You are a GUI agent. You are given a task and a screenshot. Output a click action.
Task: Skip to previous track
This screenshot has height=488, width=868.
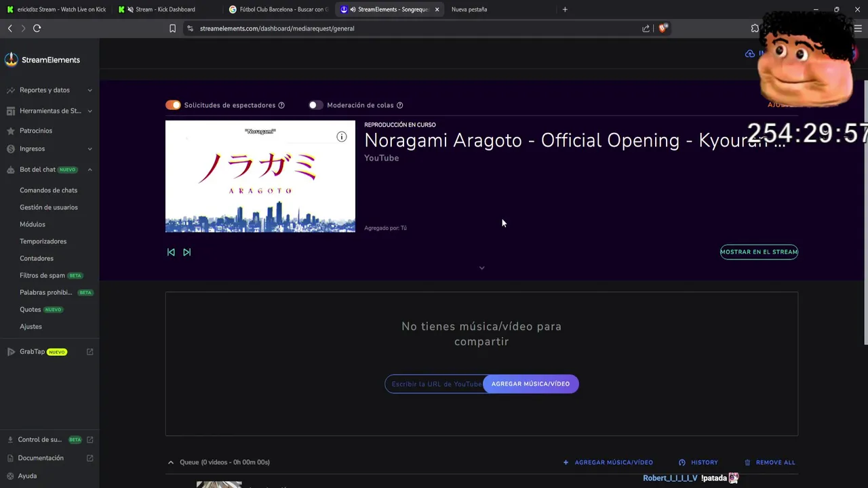171,252
